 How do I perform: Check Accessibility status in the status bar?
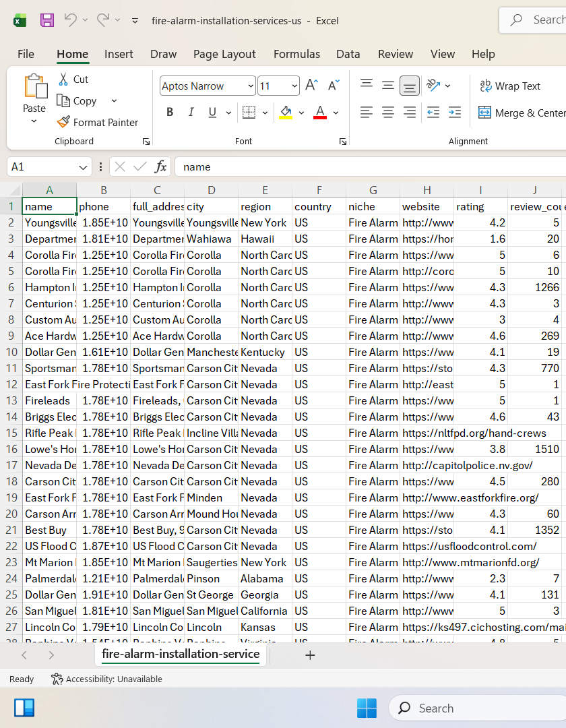[106, 679]
